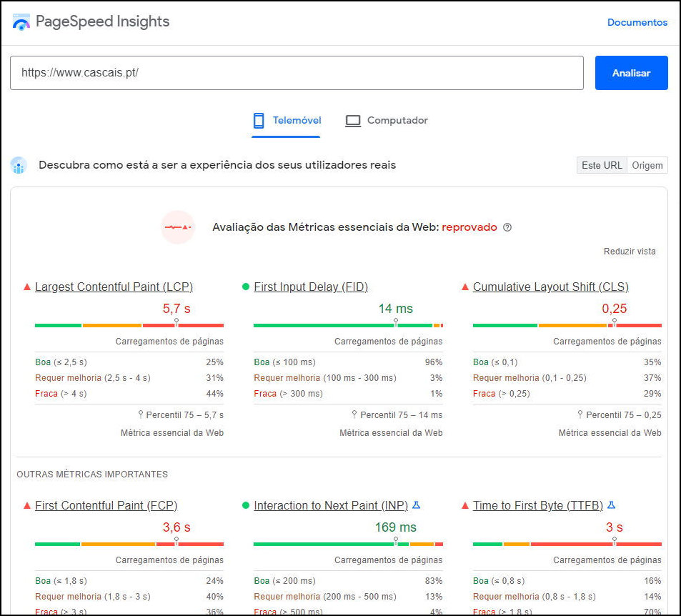Image resolution: width=681 pixels, height=616 pixels.
Task: Click the FCP distribution bar
Action: click(x=129, y=544)
